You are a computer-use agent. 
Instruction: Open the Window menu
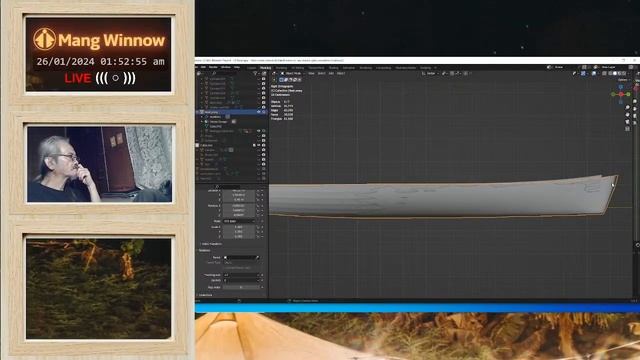(226, 67)
